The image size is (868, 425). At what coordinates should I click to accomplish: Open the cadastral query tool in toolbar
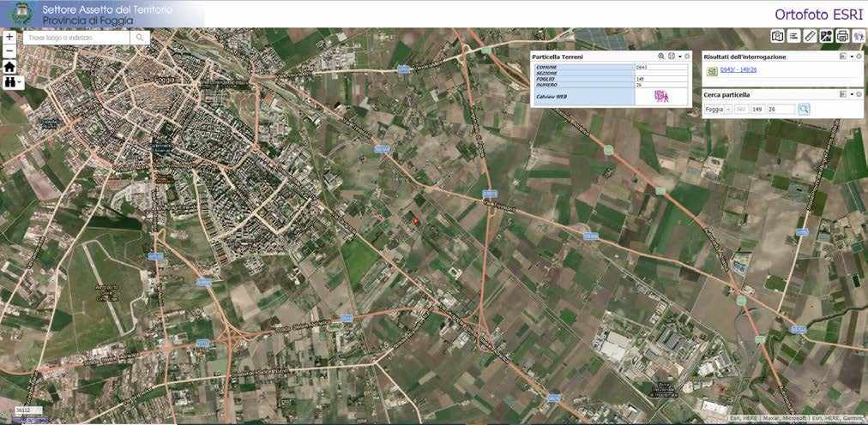(x=858, y=36)
